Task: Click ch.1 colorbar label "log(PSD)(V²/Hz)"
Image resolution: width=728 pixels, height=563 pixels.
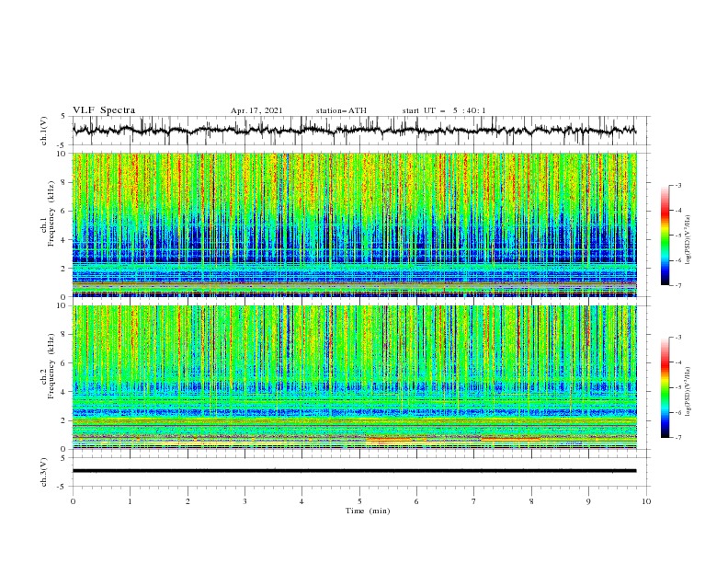Action: (x=688, y=239)
